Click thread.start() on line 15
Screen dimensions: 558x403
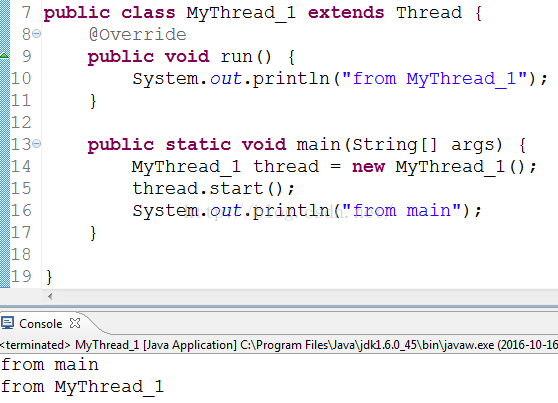pyautogui.click(x=213, y=188)
